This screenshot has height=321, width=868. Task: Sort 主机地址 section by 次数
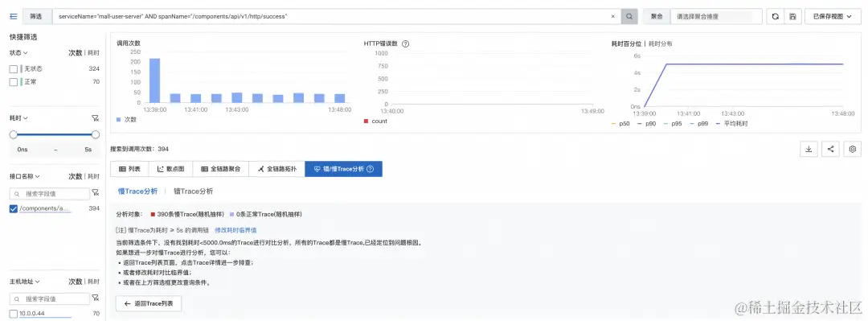coord(76,282)
